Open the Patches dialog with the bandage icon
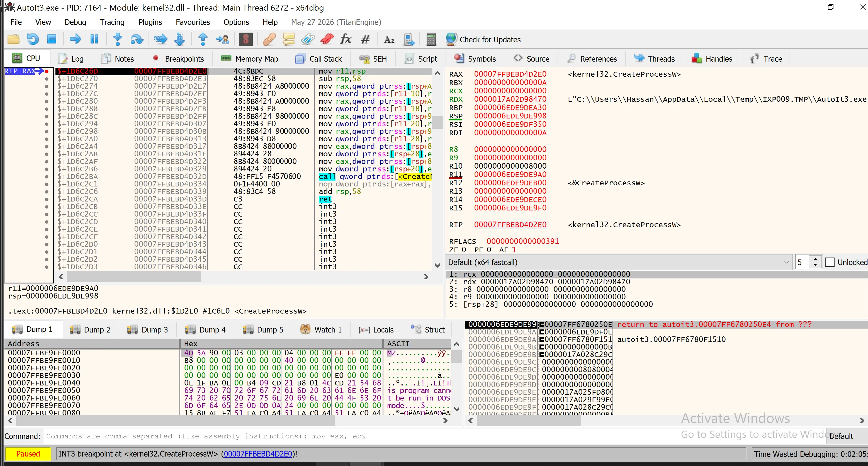The height and width of the screenshot is (466, 868). pyautogui.click(x=269, y=39)
